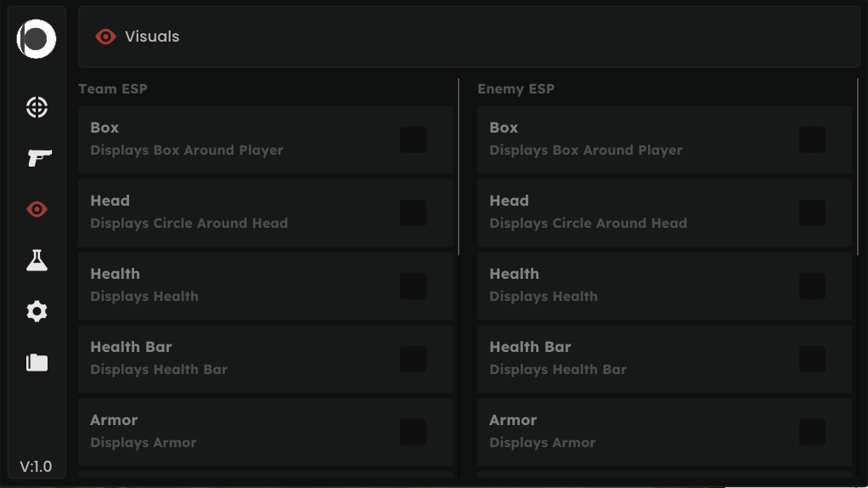This screenshot has height=488, width=868.
Task: Click the Team ESP panel scrollbar
Action: click(x=459, y=167)
